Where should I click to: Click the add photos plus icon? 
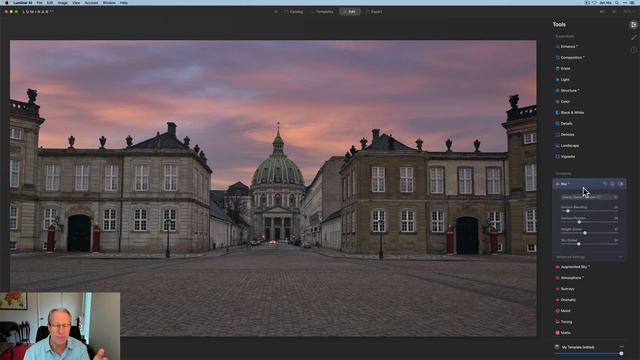(x=276, y=12)
